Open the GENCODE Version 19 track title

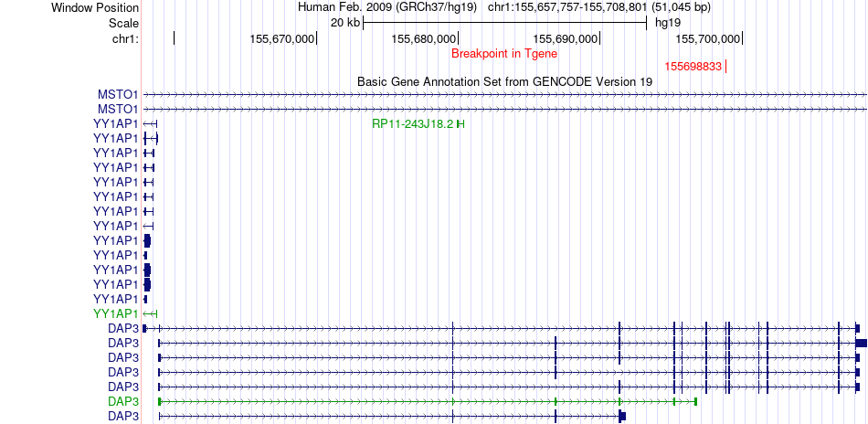point(505,81)
